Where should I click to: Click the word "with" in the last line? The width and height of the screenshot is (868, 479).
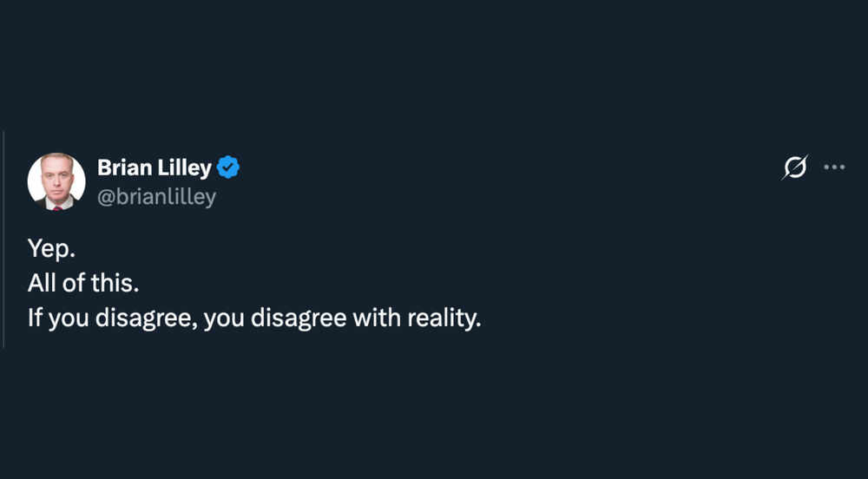[x=373, y=318]
